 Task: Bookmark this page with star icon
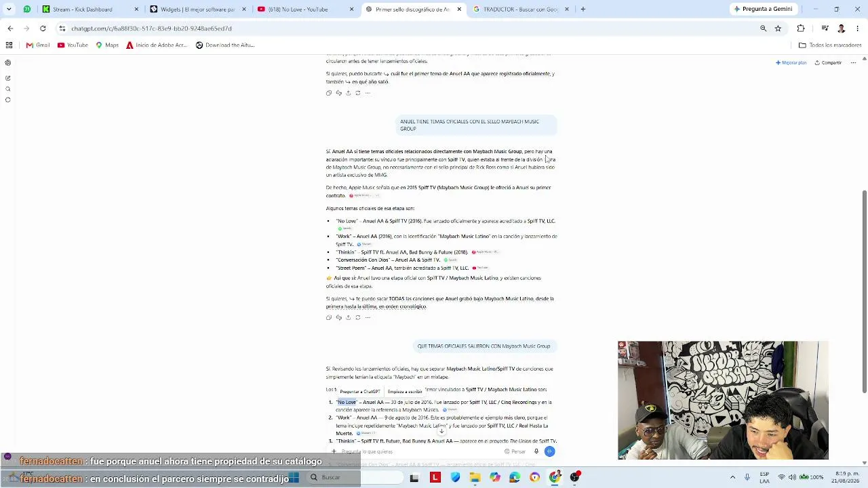(x=778, y=28)
